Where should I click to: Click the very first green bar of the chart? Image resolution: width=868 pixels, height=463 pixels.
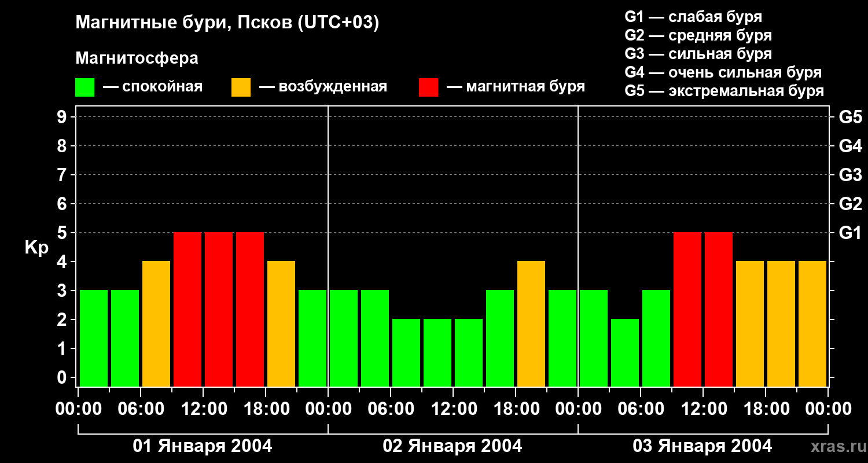[94, 338]
